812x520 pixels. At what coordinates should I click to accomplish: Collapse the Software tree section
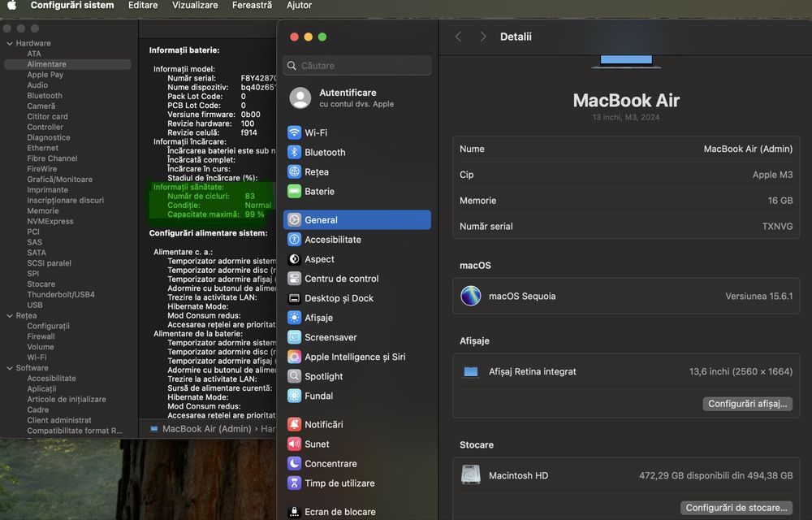pos(9,368)
